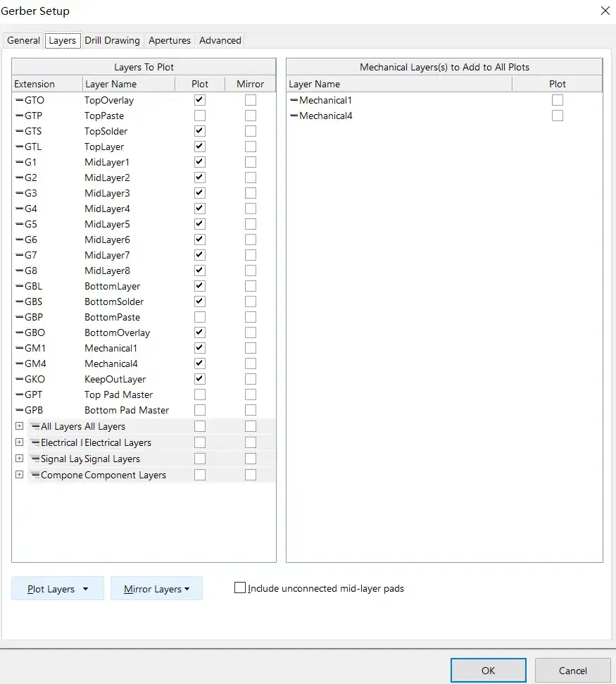616x684 pixels.
Task: Confirm with the OK button
Action: click(488, 671)
